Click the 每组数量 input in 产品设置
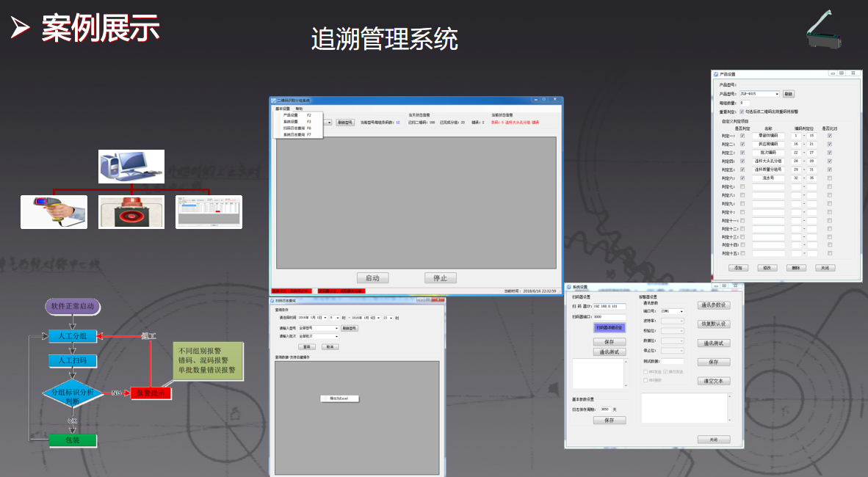The width and height of the screenshot is (868, 477). point(745,103)
